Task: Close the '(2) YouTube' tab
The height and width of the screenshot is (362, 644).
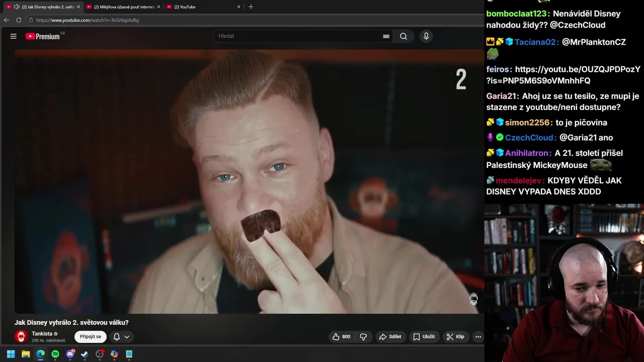Action: click(x=238, y=7)
